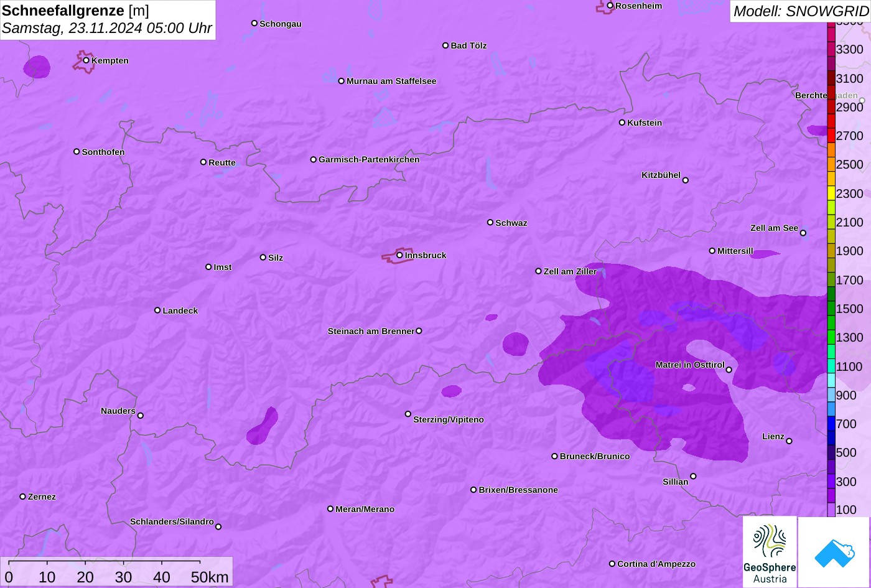The image size is (871, 588).
Task: Click the 500 legend value
Action: (x=846, y=452)
